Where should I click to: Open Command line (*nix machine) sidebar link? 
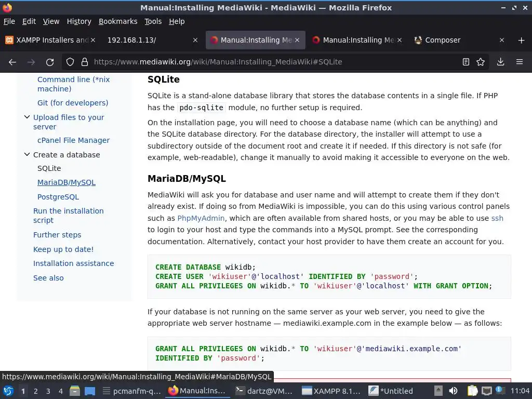tap(74, 84)
